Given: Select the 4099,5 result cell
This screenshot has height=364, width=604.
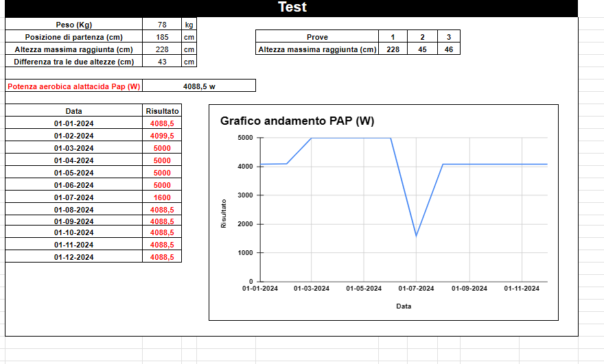Looking at the screenshot, I should click(162, 135).
